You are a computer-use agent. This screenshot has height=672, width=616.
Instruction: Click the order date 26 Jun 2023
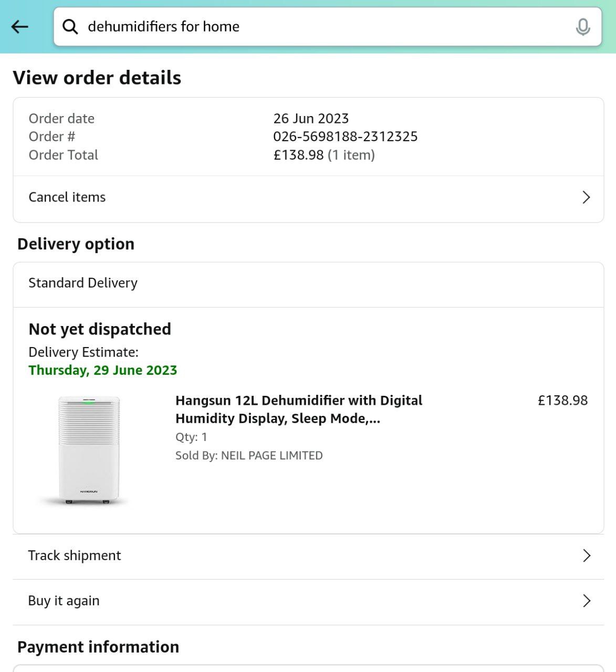coord(311,119)
